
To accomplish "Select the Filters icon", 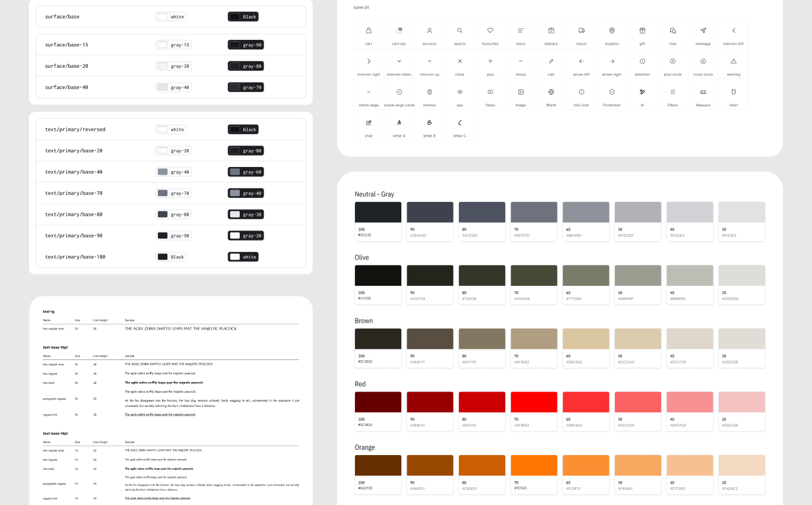I will click(x=673, y=92).
